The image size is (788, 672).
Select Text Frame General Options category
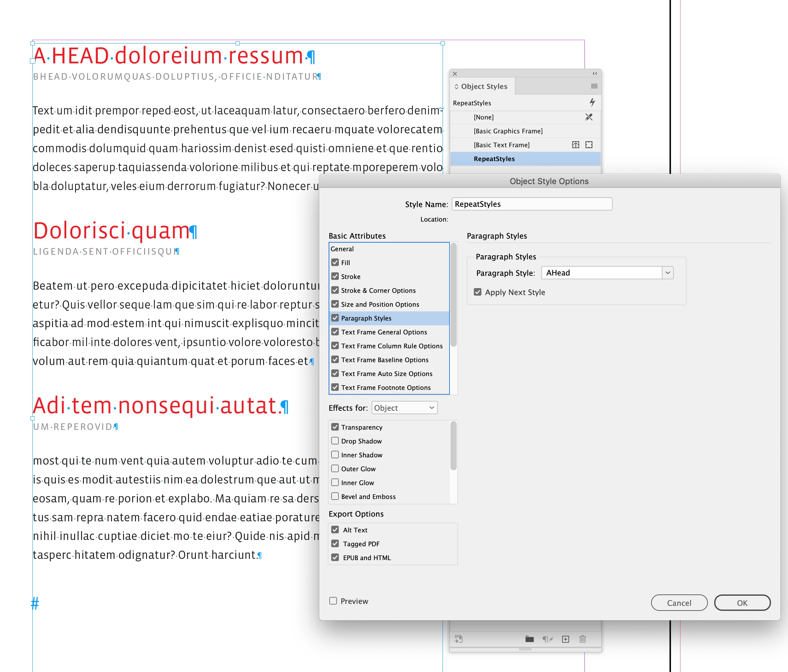pos(384,332)
